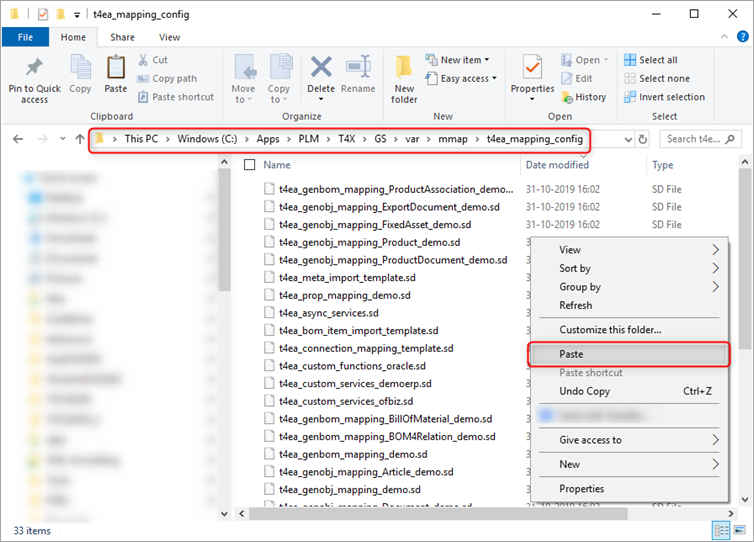Click Invert selection in ribbon
Viewport: 754px width, 542px height.
664,97
